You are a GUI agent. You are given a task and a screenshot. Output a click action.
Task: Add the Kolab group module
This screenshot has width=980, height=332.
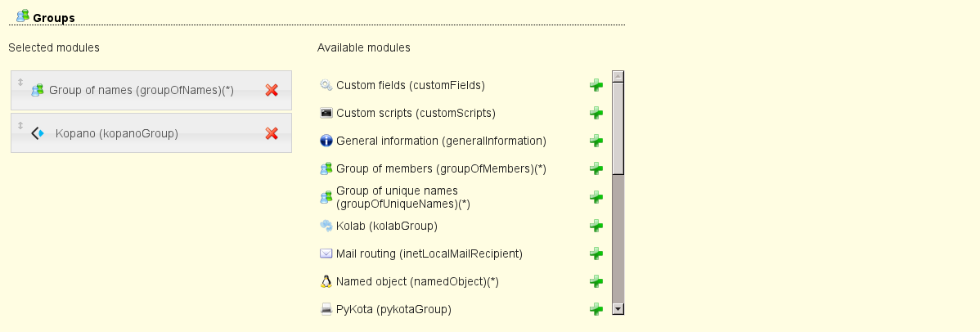point(596,225)
